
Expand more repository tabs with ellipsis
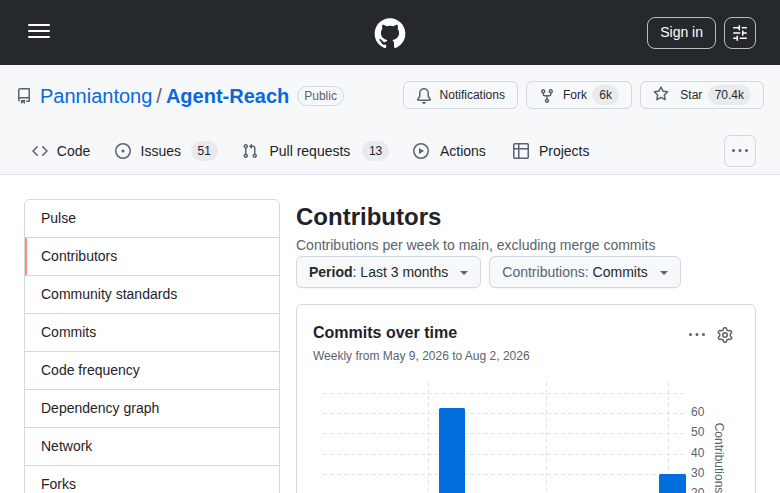pos(740,151)
